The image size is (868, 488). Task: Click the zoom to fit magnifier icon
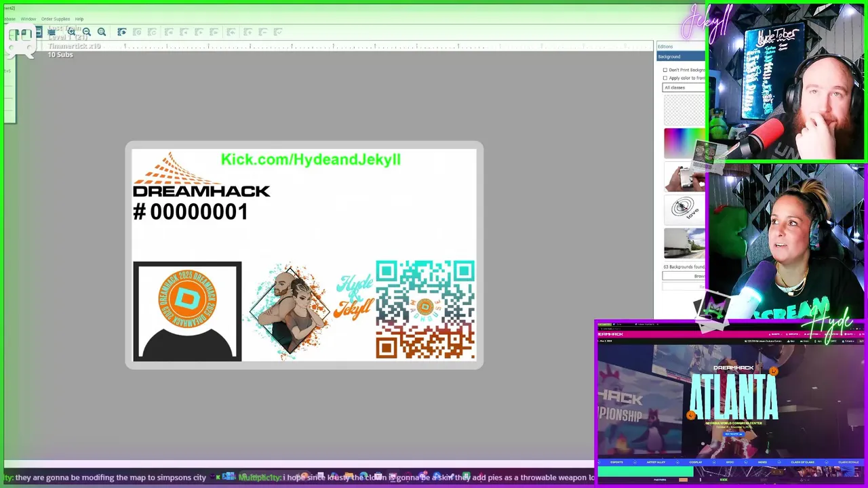[x=102, y=32]
